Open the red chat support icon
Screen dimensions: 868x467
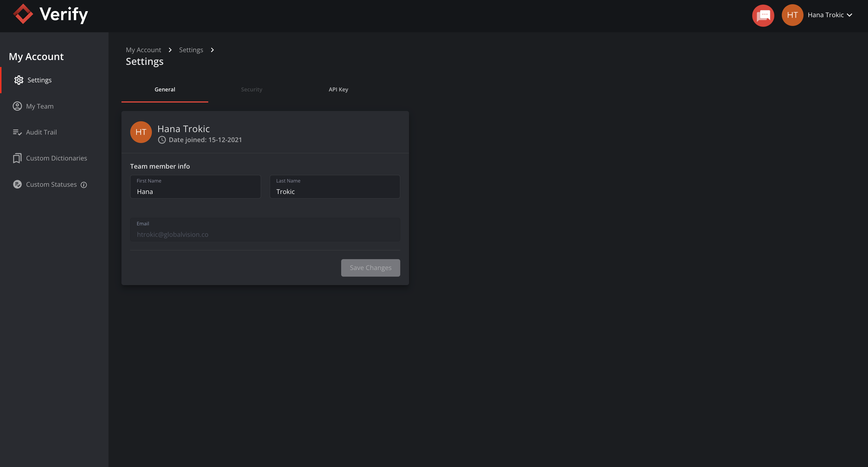click(x=763, y=15)
